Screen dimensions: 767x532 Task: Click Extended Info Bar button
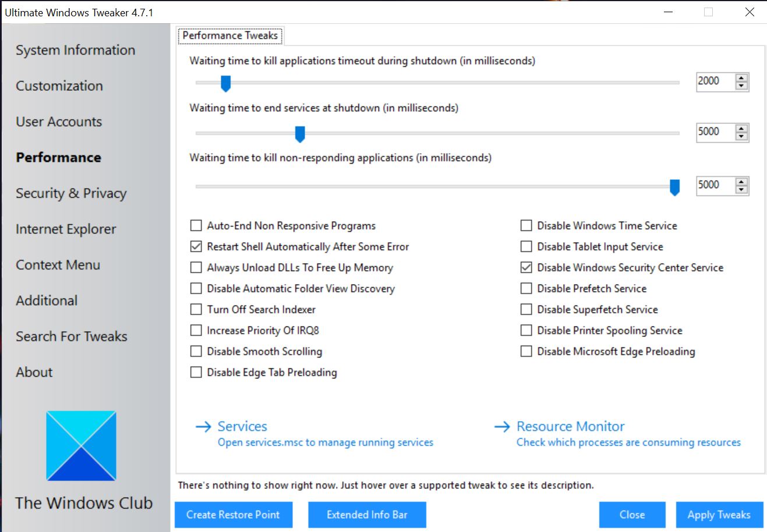367,515
